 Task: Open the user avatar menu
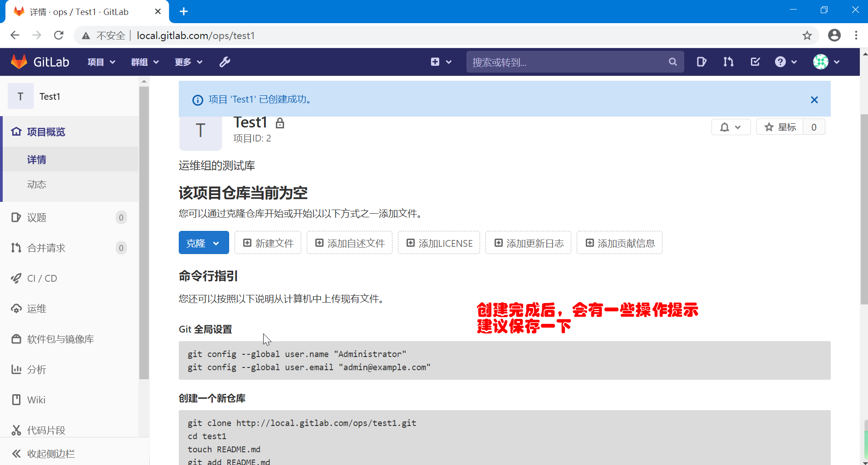pyautogui.click(x=826, y=62)
